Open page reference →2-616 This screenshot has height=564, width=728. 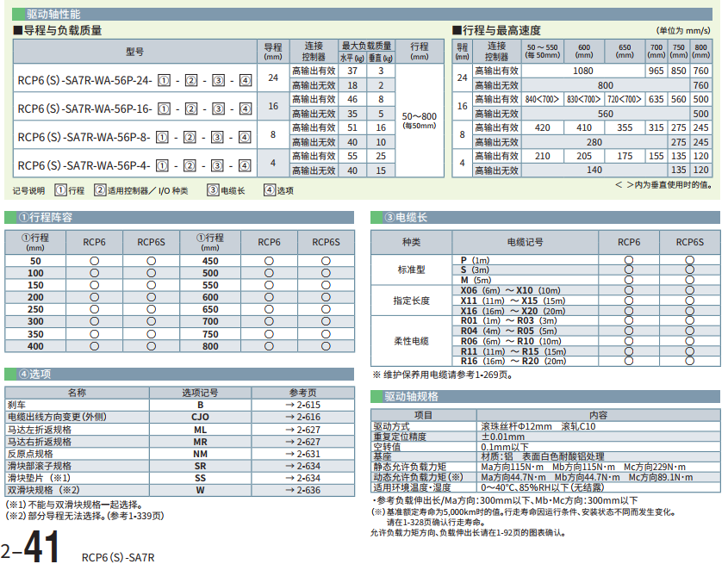[302, 417]
